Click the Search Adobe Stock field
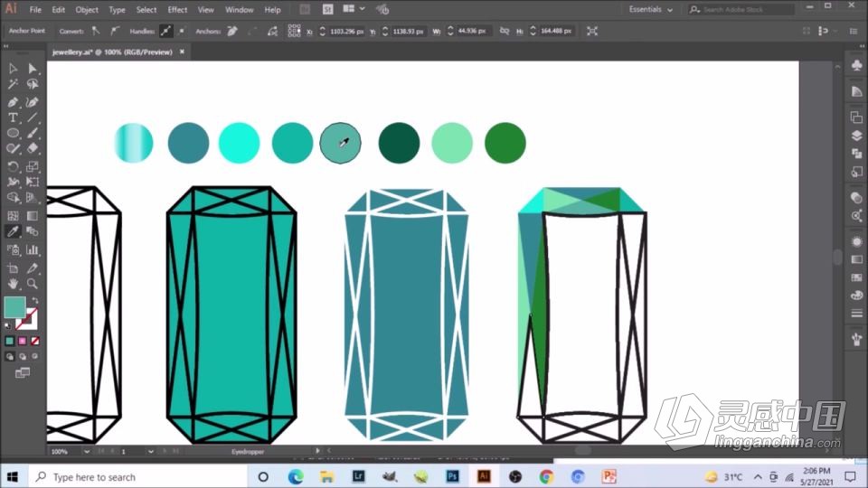 (x=741, y=9)
